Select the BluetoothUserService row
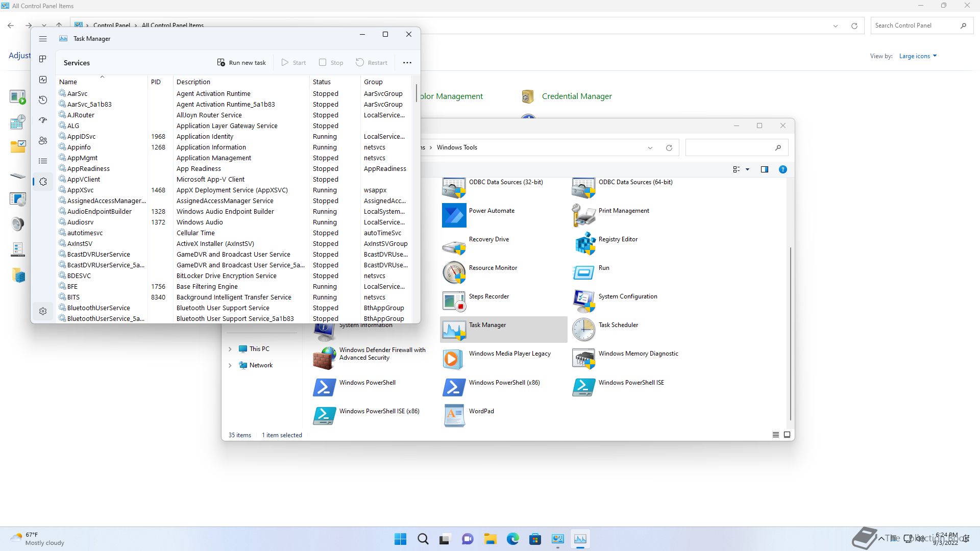The height and width of the screenshot is (551, 980). (233, 308)
